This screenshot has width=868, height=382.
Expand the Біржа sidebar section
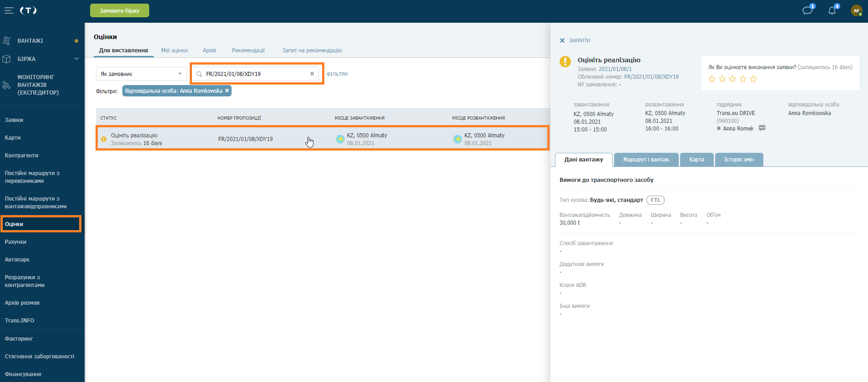[76, 59]
